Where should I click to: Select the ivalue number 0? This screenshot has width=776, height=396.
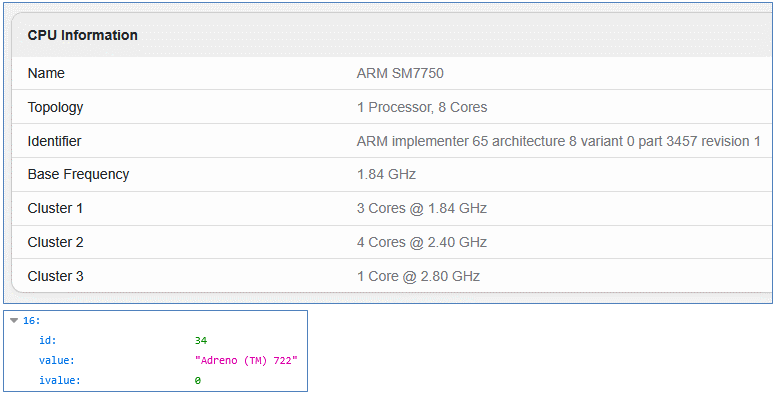pyautogui.click(x=197, y=380)
